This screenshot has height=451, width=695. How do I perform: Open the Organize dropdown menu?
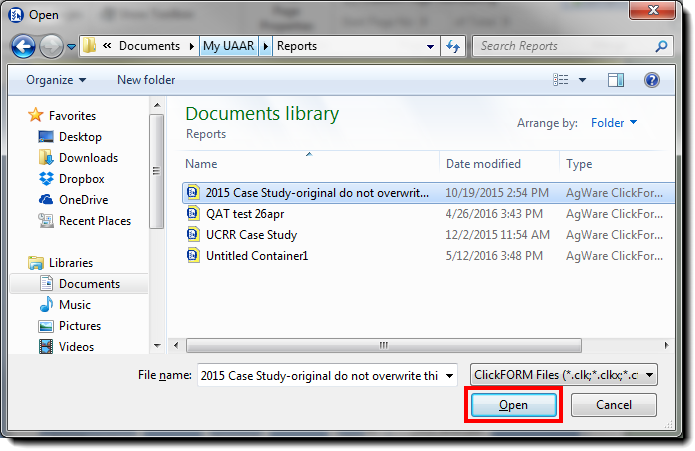pos(56,80)
